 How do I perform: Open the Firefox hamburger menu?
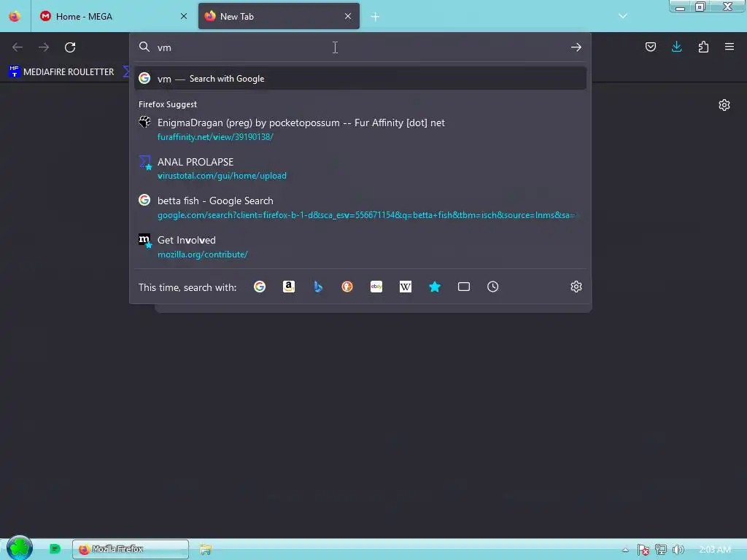click(x=729, y=47)
